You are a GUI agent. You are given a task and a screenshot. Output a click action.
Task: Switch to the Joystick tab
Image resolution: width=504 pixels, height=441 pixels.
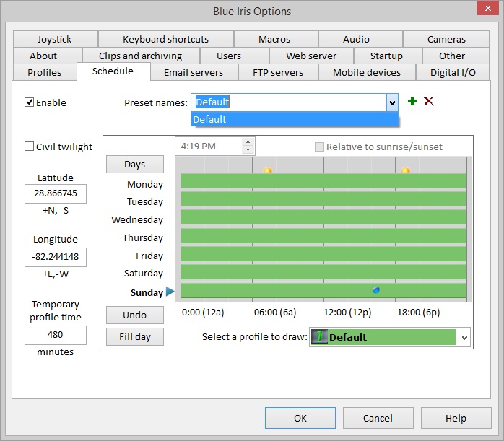click(56, 39)
